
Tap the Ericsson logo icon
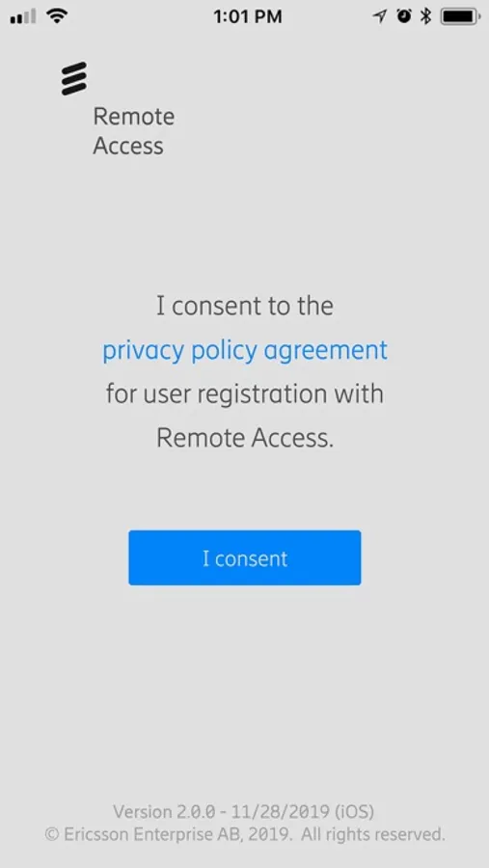(73, 79)
